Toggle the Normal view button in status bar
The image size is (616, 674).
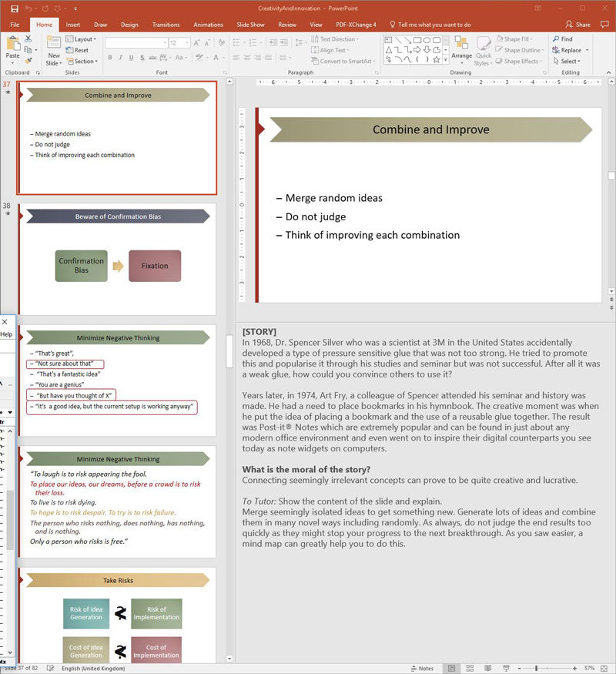coord(451,668)
